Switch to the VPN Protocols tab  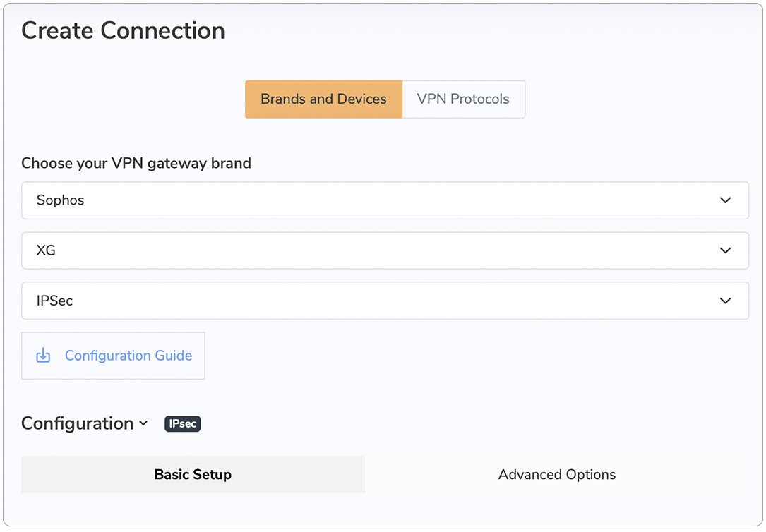[463, 99]
